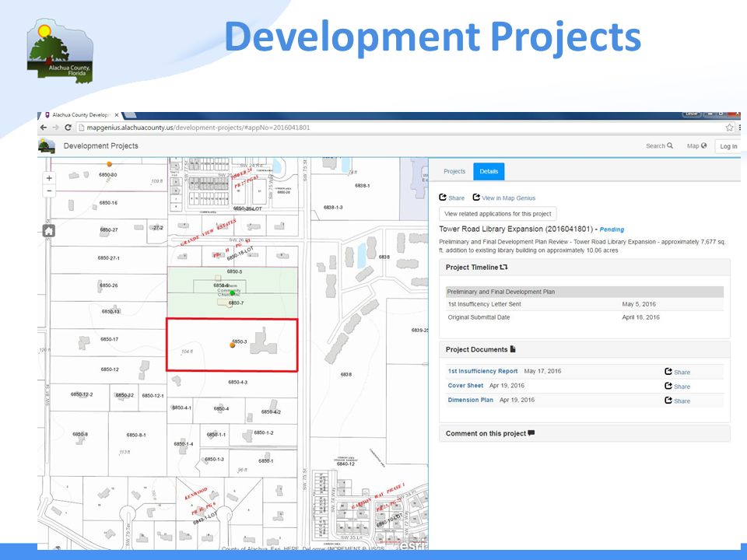Image resolution: width=747 pixels, height=560 pixels.
Task: Click the Pending status label
Action: [612, 229]
